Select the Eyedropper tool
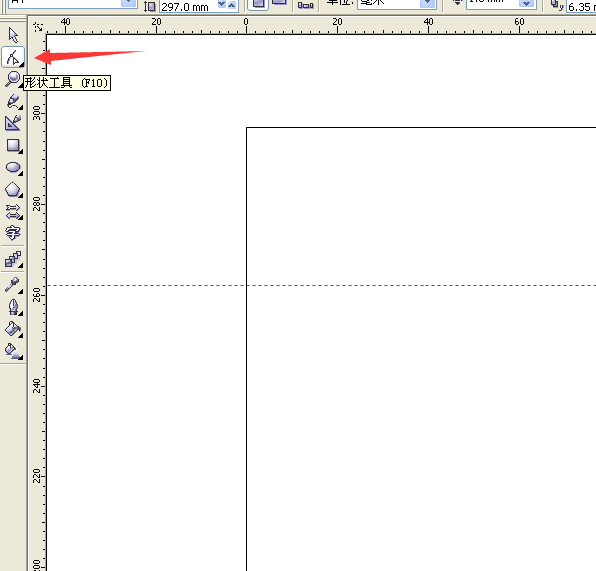The width and height of the screenshot is (596, 571). click(13, 285)
